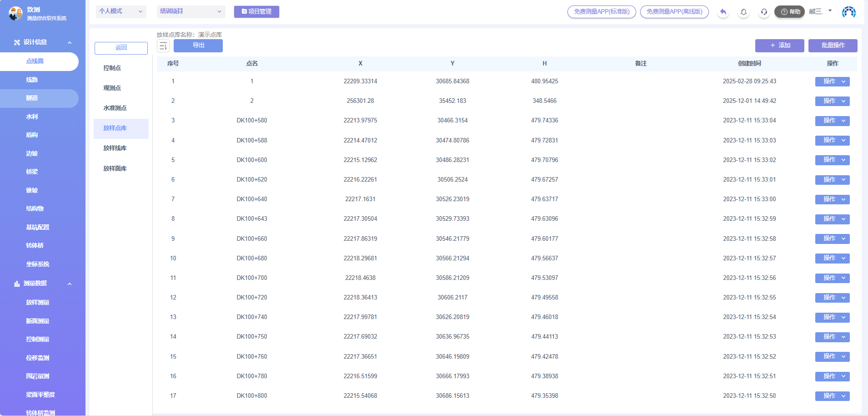Switch to the 放样线库 tab
Viewport: 868px width, 416px height.
click(115, 148)
